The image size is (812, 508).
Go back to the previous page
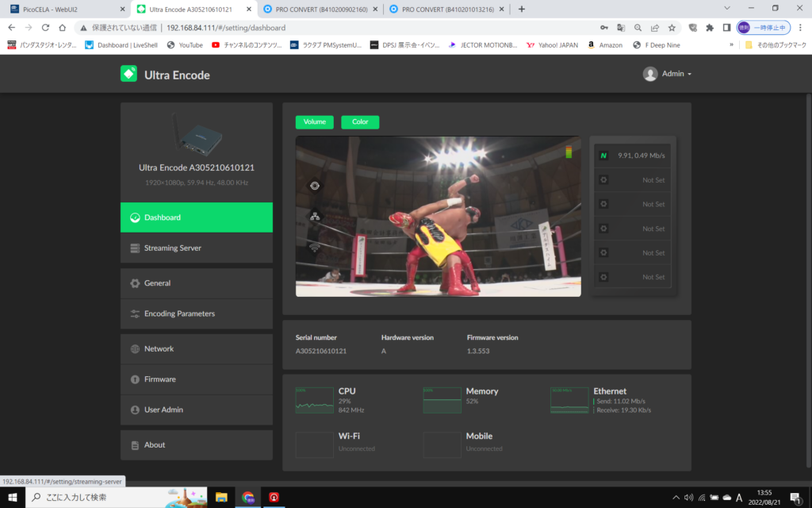coord(12,28)
